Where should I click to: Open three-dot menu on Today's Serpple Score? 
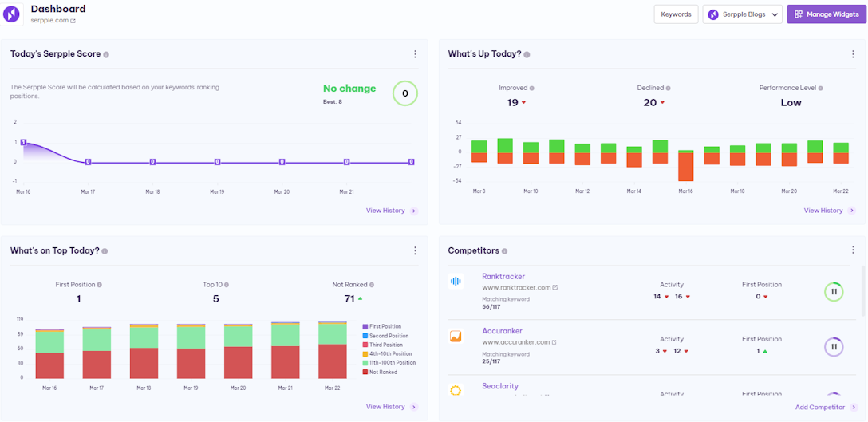415,54
